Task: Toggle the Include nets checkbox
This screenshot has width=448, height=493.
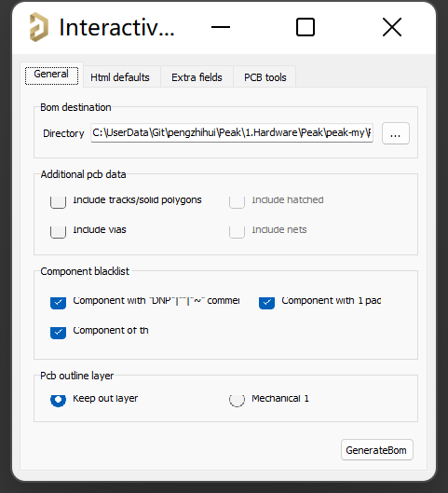Action: [237, 231]
